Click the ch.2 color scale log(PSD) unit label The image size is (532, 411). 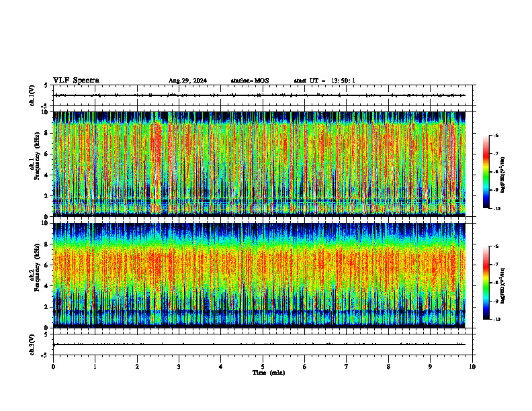click(x=503, y=285)
